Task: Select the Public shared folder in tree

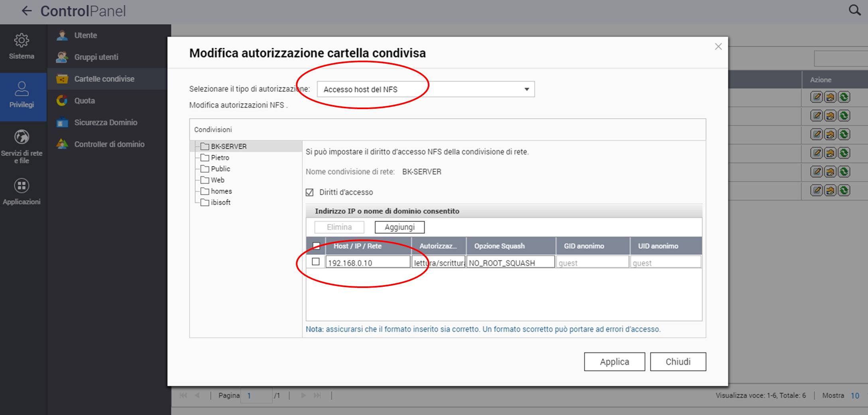Action: (220, 169)
